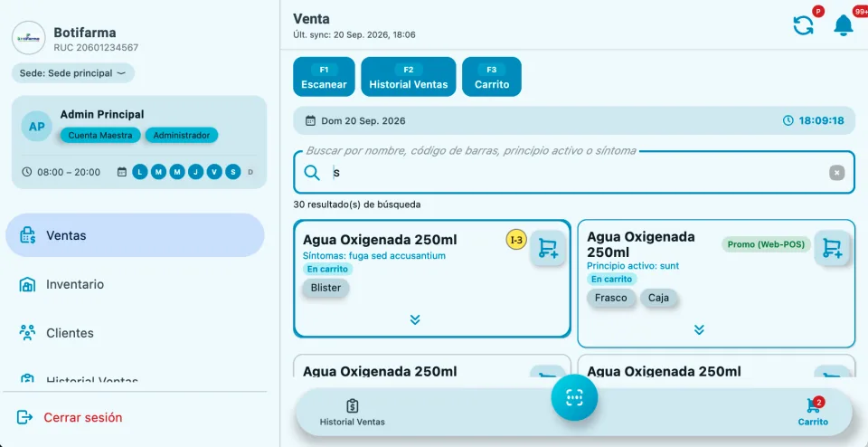Viewport: 868px width, 447px height.
Task: Add Promo Agua Oxigenada to cart
Action: tap(832, 248)
